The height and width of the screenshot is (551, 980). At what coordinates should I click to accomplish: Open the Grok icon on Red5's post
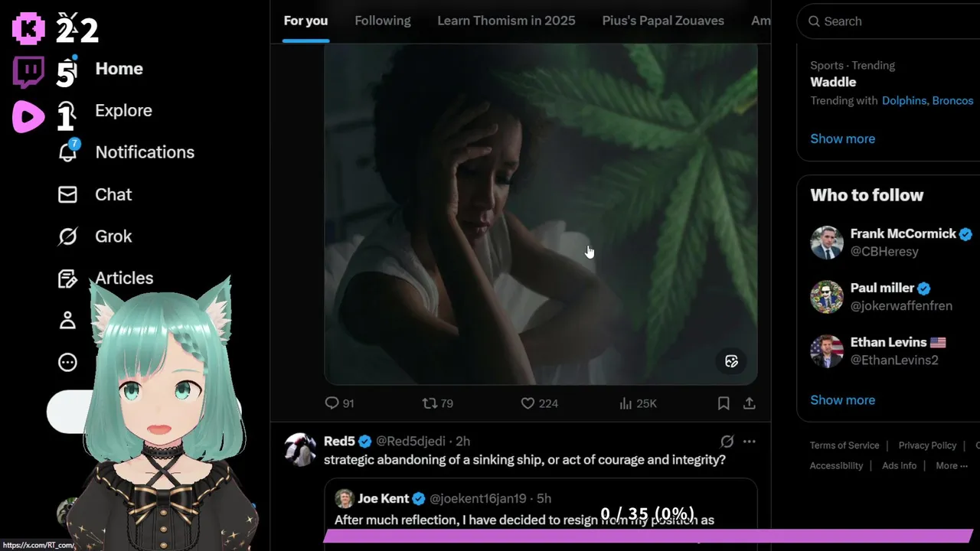727,442
